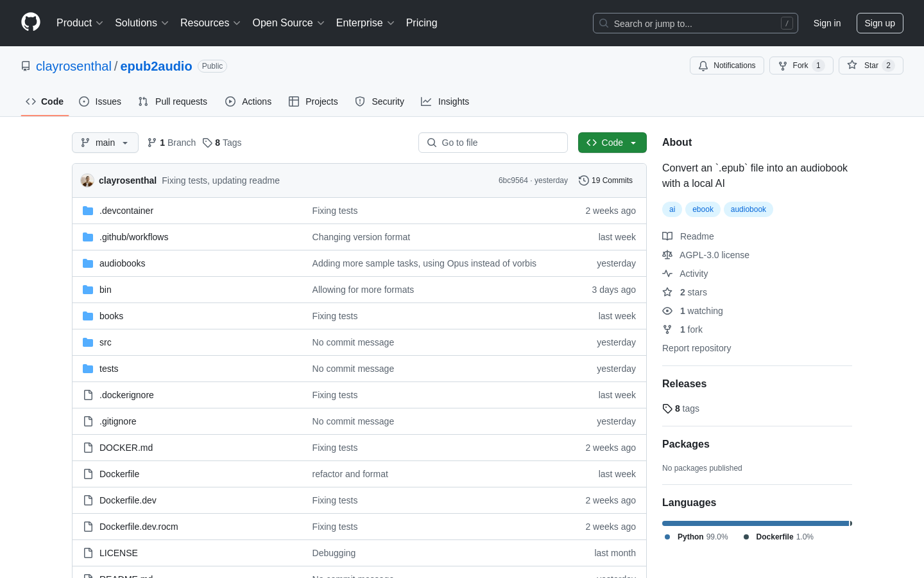The image size is (924, 578).
Task: Open the tests folder
Action: pos(108,369)
